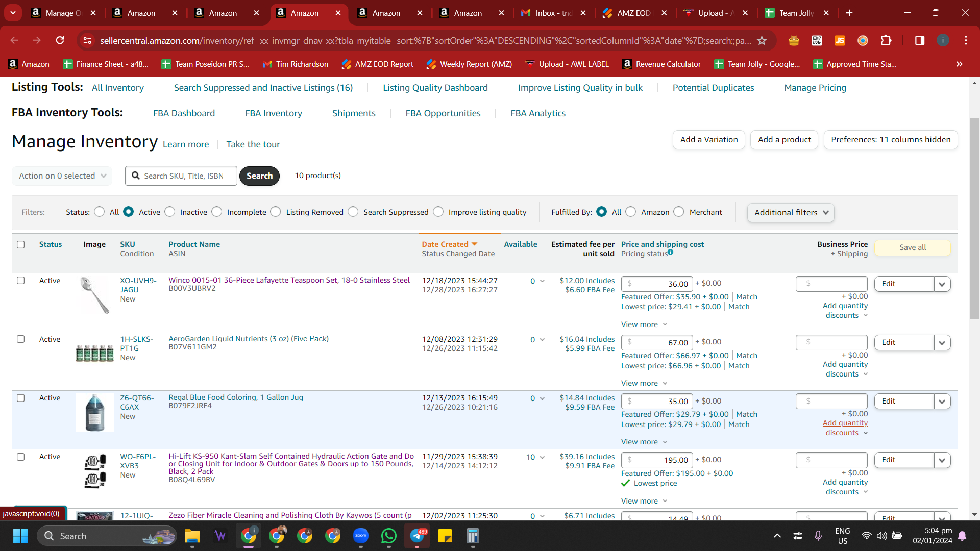Open the tab search dropdown arrow

tap(13, 13)
